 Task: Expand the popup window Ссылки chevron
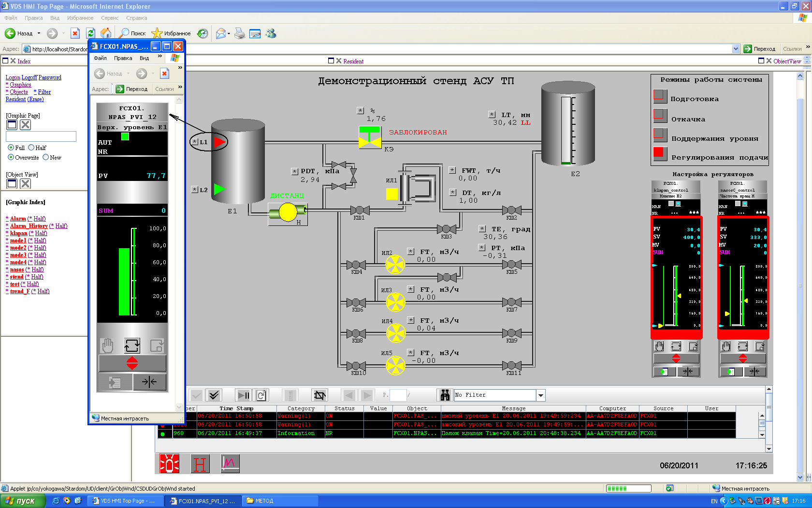coord(180,87)
